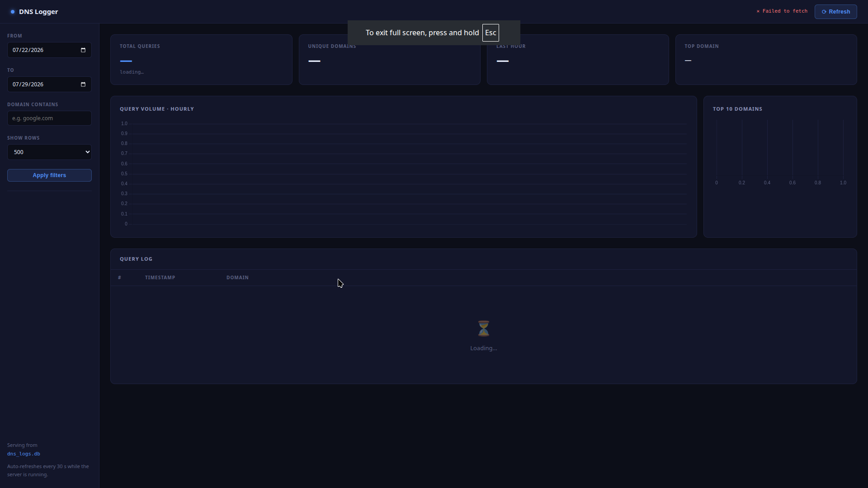Screen dimensions: 868x488
Task: Focus the Domain Contains input field
Action: [x=49, y=118]
